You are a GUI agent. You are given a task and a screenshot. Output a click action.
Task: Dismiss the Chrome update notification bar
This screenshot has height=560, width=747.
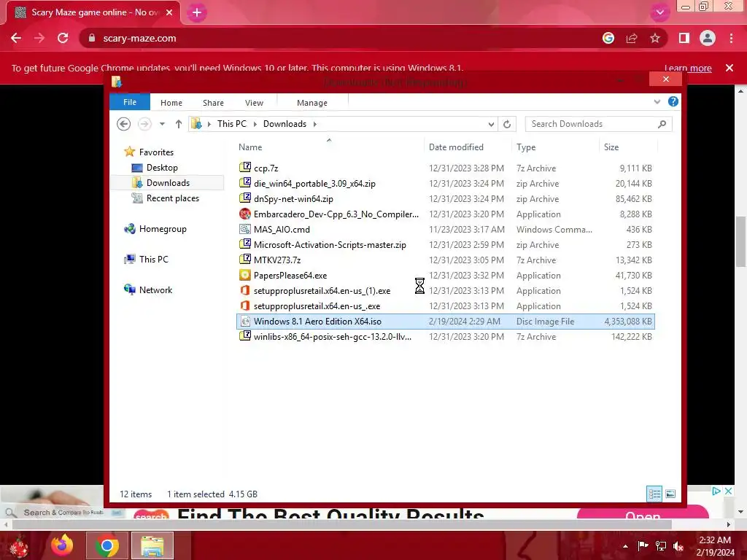(729, 68)
